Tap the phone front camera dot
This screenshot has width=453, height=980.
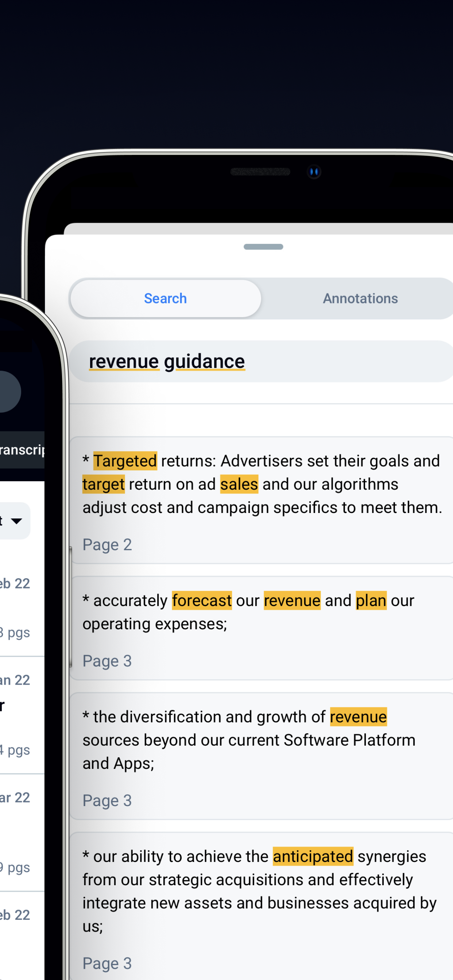click(x=314, y=172)
